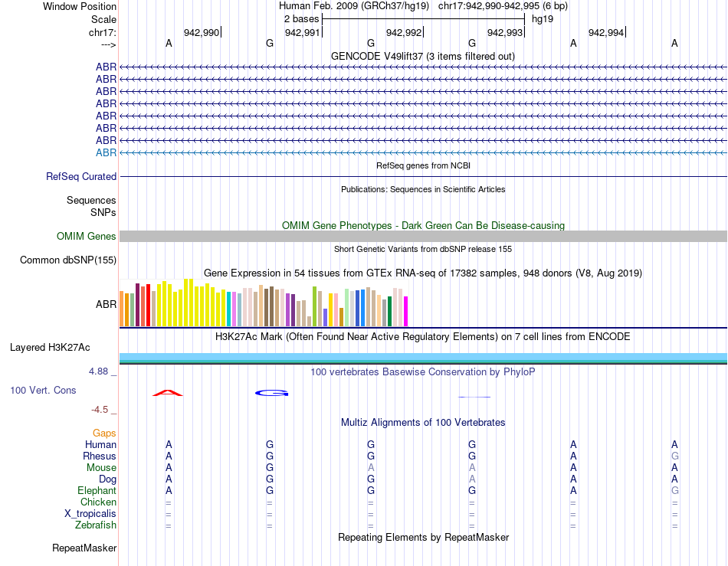Click the RefSeq Curated label
This screenshot has height=566, width=728.
click(x=80, y=176)
